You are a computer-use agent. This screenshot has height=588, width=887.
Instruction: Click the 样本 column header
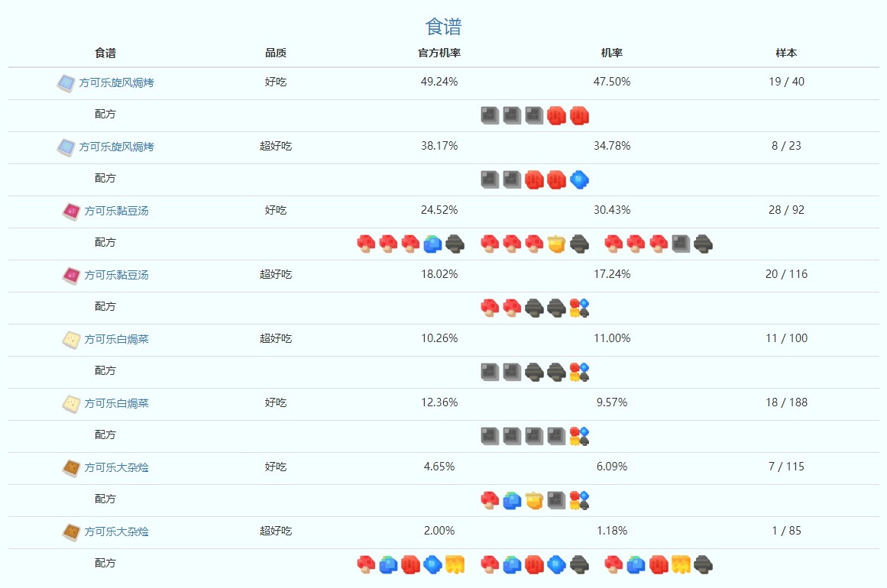(x=786, y=53)
